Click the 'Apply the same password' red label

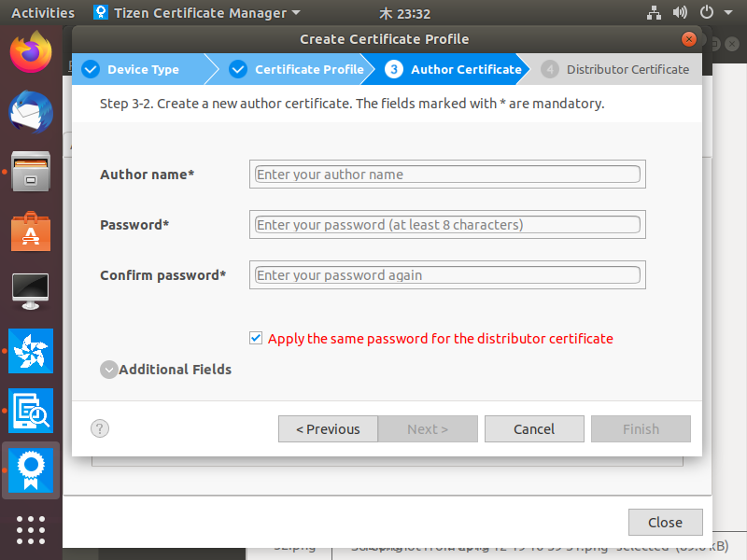point(440,339)
